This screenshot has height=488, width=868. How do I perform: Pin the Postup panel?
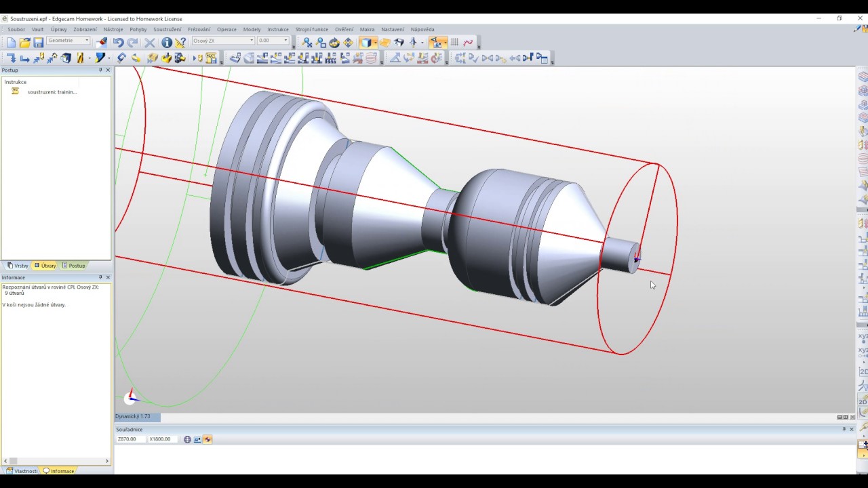(100, 70)
